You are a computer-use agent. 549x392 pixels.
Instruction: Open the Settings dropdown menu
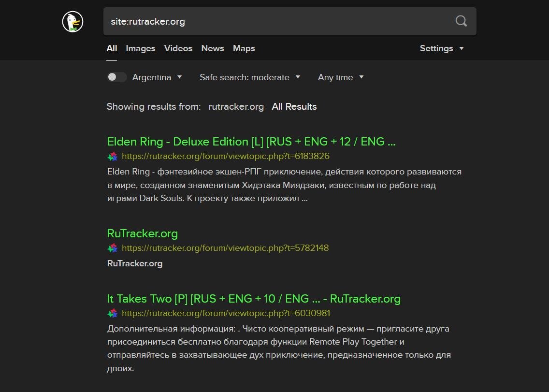coord(442,48)
